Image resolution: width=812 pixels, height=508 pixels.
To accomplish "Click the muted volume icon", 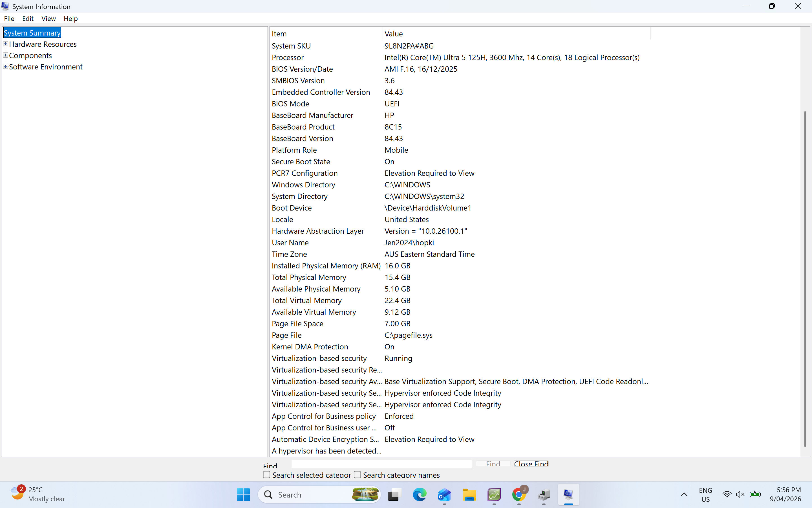I will (740, 494).
